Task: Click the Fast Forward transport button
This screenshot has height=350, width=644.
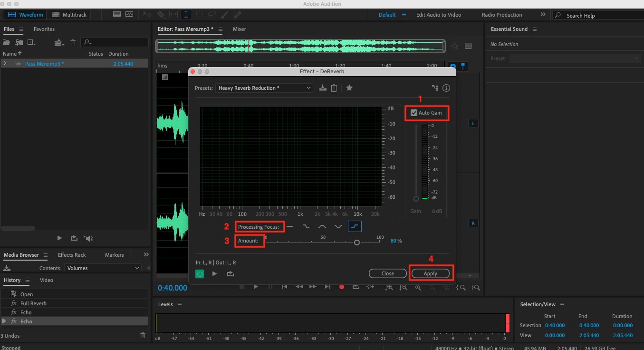Action: 313,287
